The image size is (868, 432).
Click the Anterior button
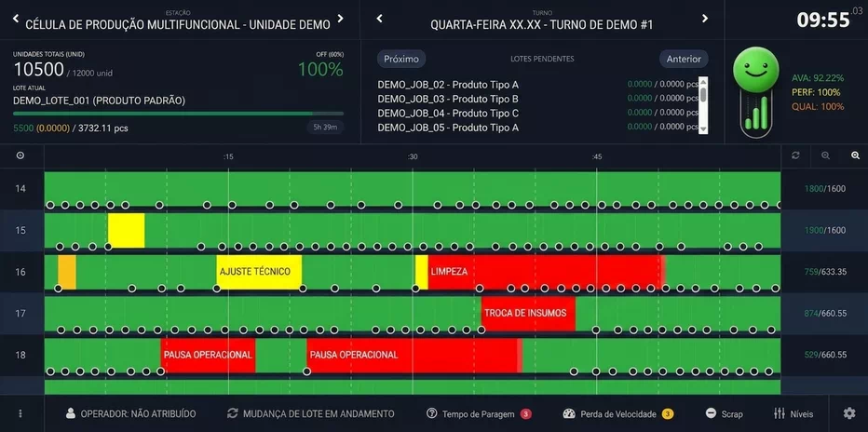(x=684, y=59)
